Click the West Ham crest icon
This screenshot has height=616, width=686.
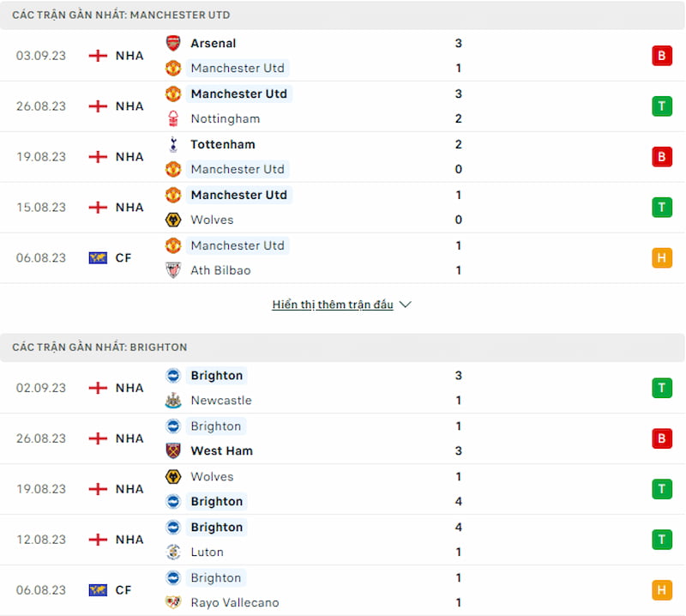[173, 450]
